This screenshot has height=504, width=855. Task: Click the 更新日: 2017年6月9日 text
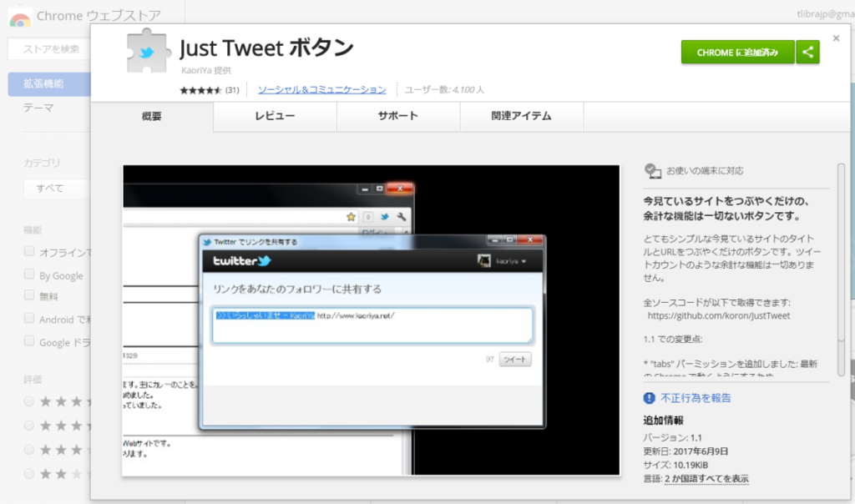click(x=686, y=451)
